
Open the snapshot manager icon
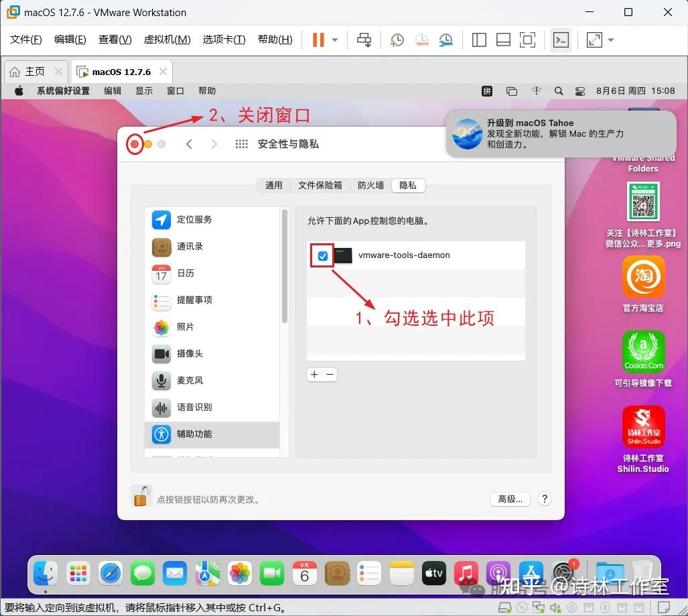(445, 40)
